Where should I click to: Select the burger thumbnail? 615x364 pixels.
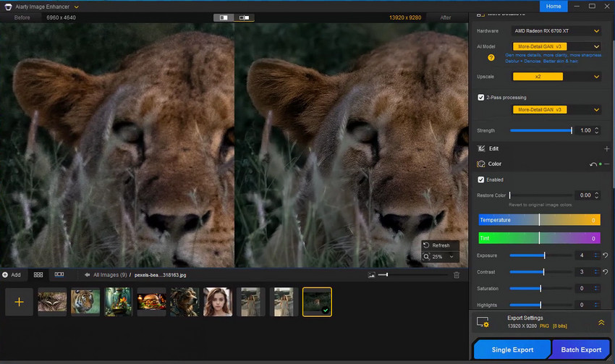pos(151,302)
